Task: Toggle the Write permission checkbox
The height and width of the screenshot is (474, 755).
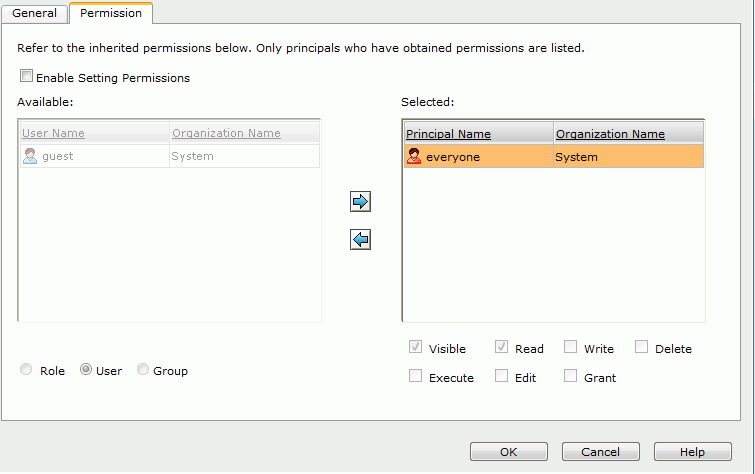Action: [x=570, y=347]
